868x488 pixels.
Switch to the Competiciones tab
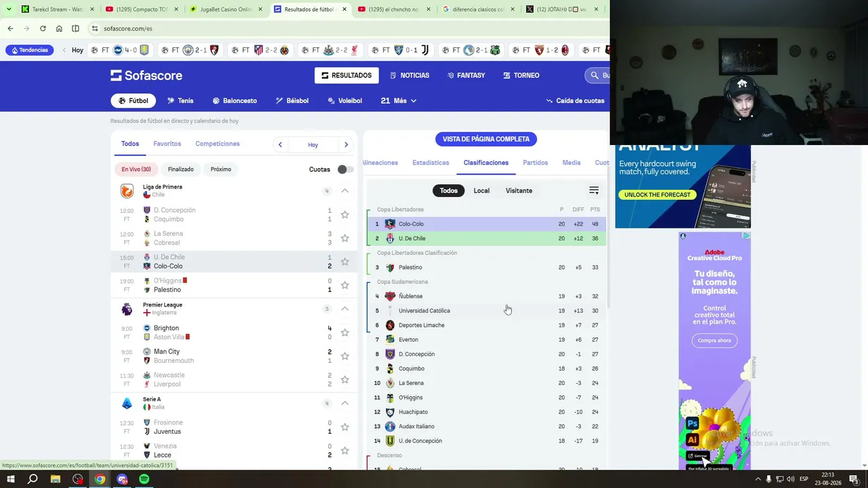tap(218, 144)
